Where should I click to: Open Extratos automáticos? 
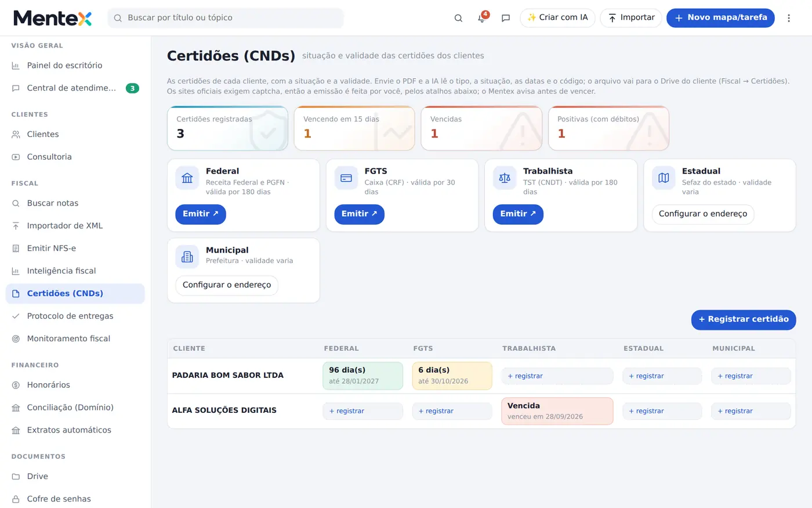pos(75,430)
